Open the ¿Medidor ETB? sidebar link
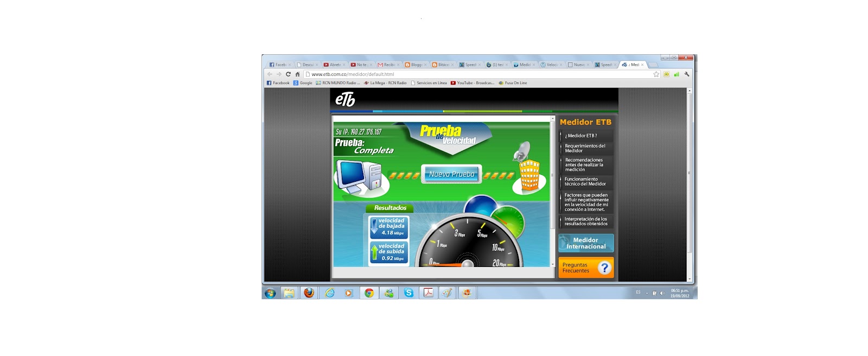Screen dimensions: 868x356 coord(581,136)
